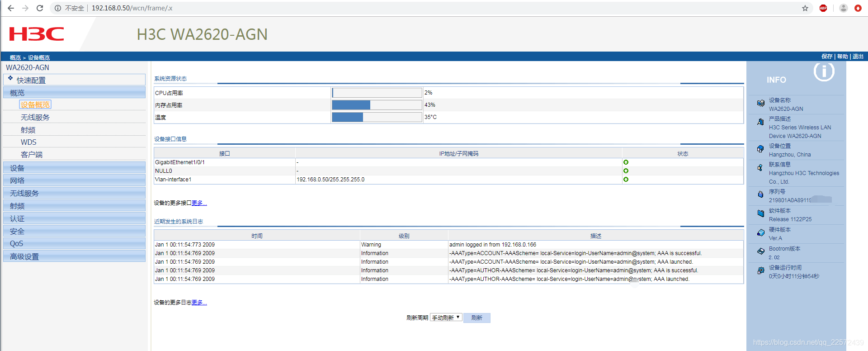868x351 pixels.
Task: Expand the QoS menu section
Action: click(x=74, y=243)
